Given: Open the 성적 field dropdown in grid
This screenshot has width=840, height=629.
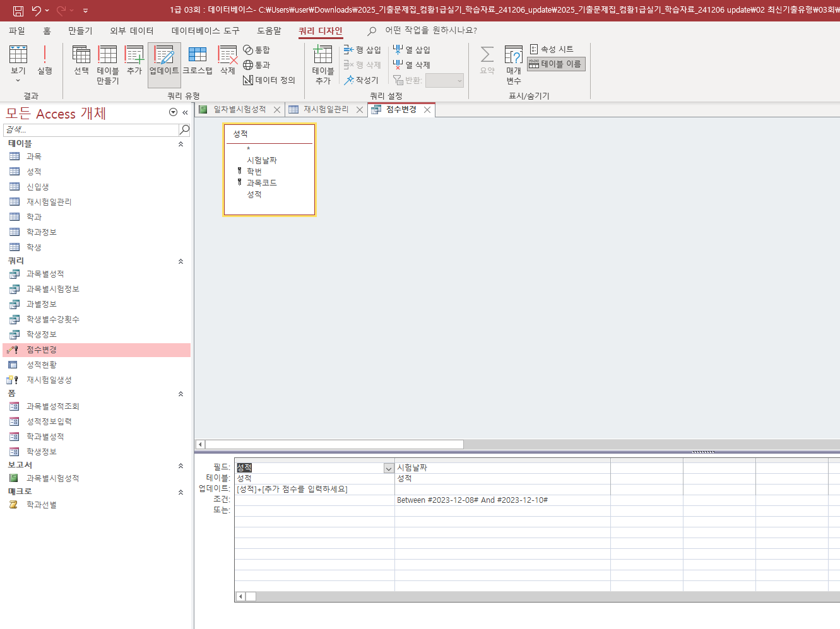Looking at the screenshot, I should [x=389, y=468].
